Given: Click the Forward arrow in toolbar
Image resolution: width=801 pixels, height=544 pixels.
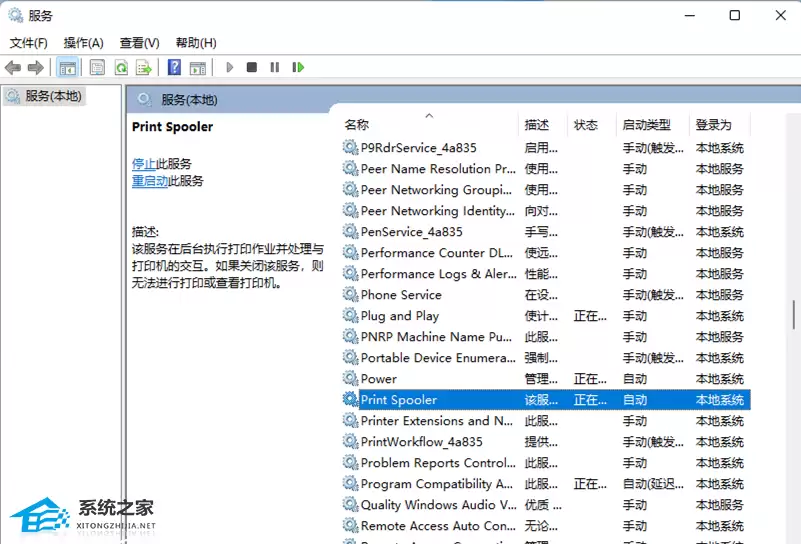Looking at the screenshot, I should pyautogui.click(x=35, y=67).
